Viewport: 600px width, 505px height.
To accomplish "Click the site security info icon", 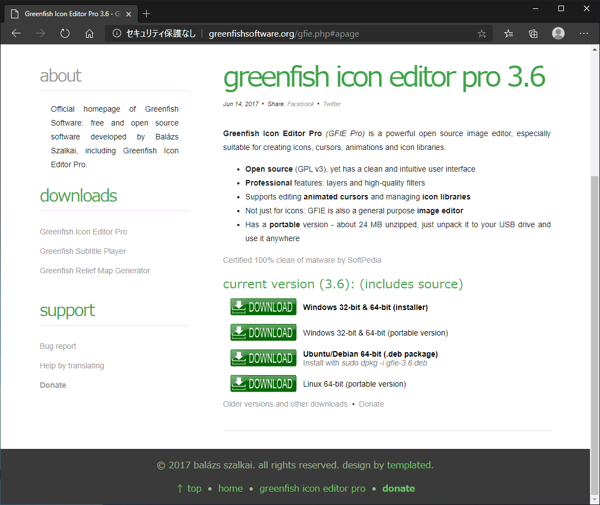I will pos(117,34).
